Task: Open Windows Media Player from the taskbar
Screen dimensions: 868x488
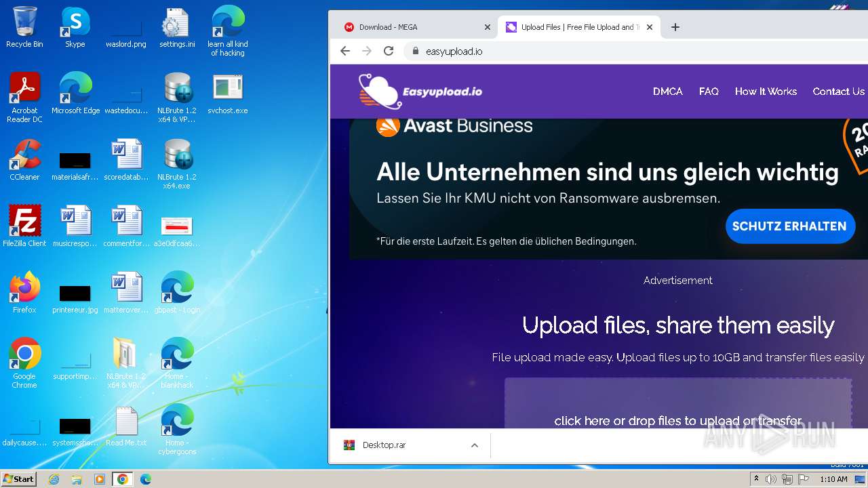Action: (x=100, y=479)
